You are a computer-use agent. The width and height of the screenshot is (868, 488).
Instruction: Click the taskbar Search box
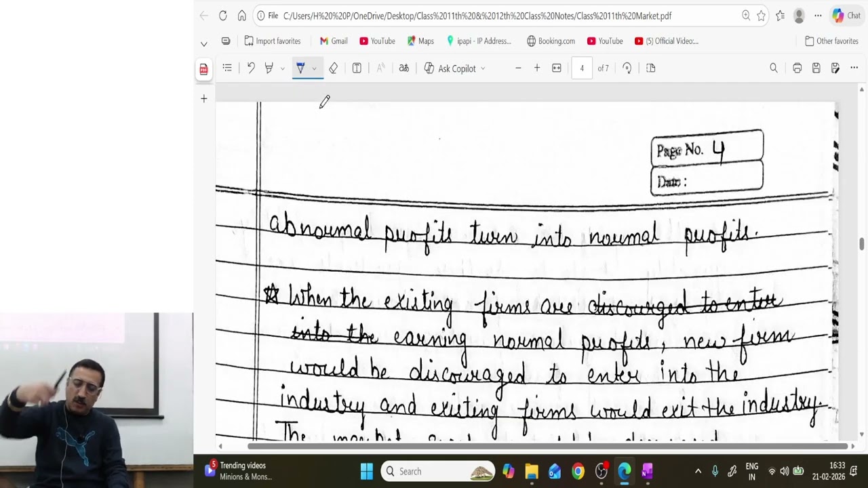tap(438, 471)
